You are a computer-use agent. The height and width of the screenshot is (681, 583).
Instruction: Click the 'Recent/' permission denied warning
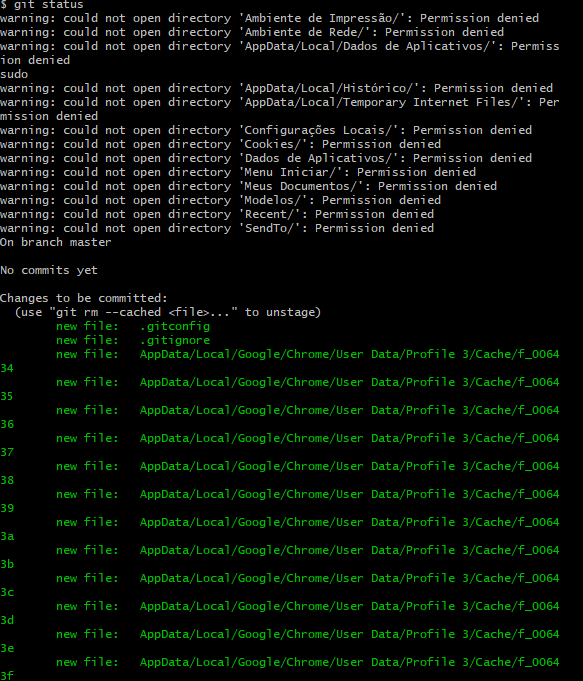217,214
